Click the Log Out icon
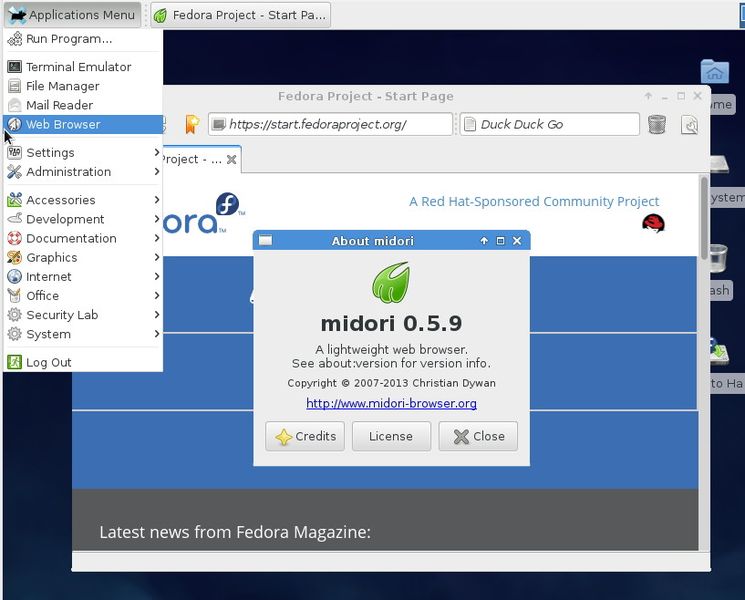Screen dimensions: 745x600 tap(15, 362)
